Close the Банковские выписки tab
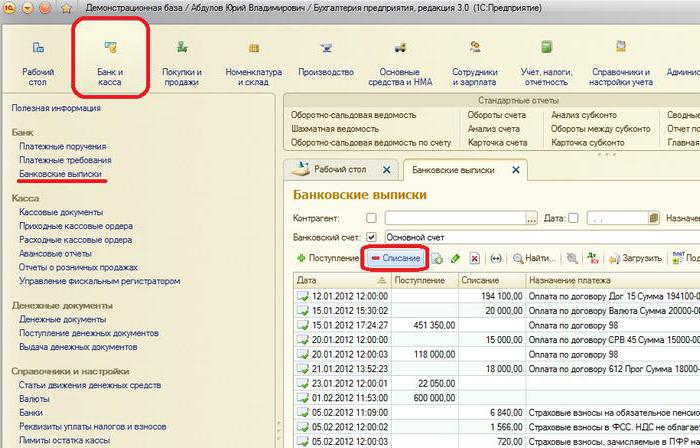The image size is (700, 448). pyautogui.click(x=516, y=170)
